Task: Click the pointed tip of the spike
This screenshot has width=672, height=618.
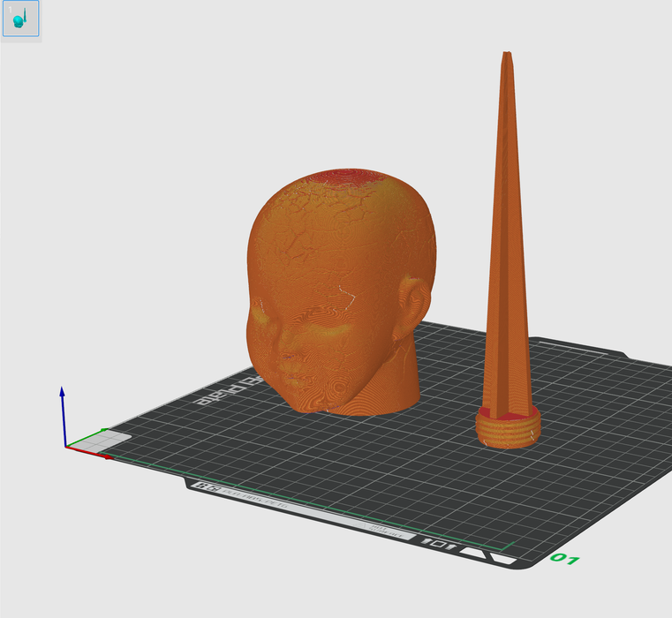Action: (x=505, y=57)
